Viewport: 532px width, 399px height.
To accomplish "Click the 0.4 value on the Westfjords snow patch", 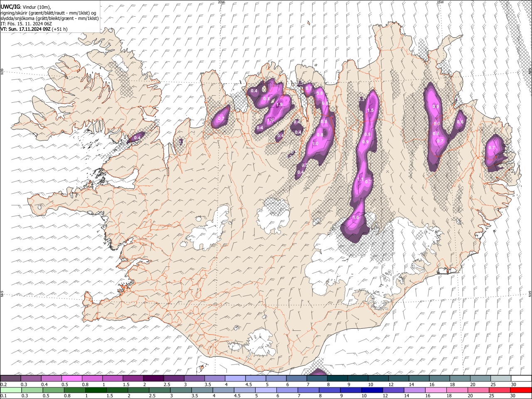I will pyautogui.click(x=137, y=138).
